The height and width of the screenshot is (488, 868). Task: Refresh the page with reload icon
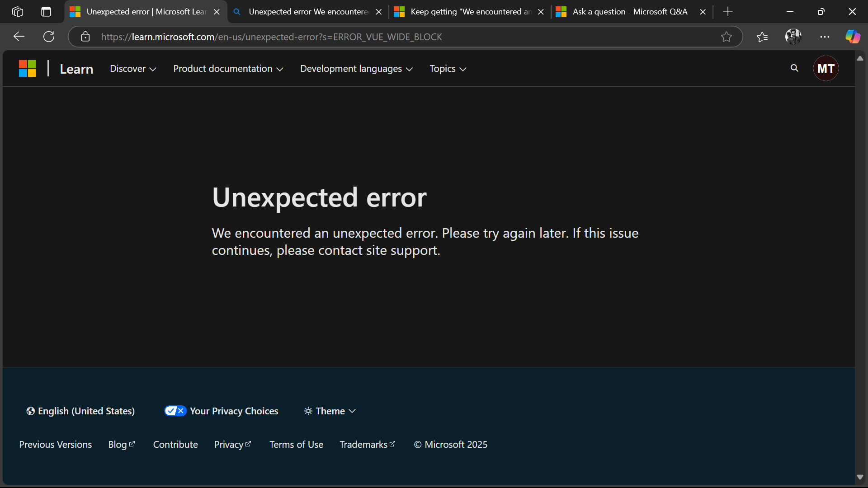pos(49,37)
